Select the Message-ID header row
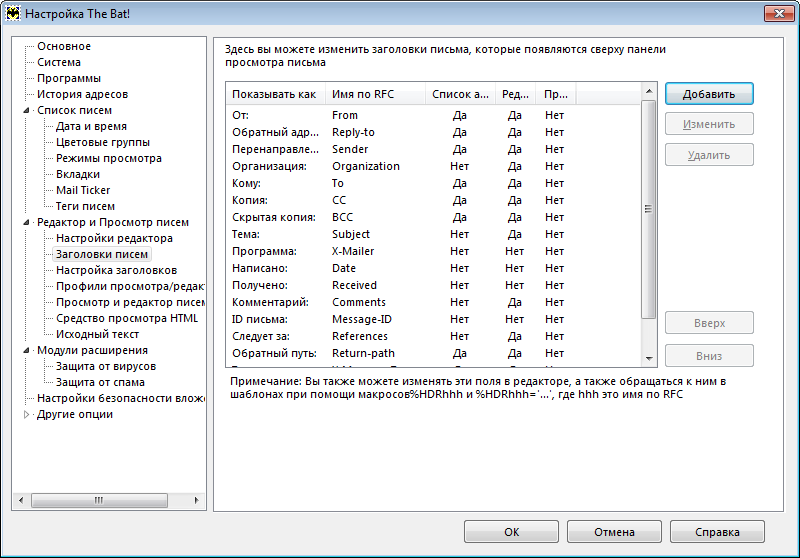Screen dimensions: 800x558 pos(433,319)
